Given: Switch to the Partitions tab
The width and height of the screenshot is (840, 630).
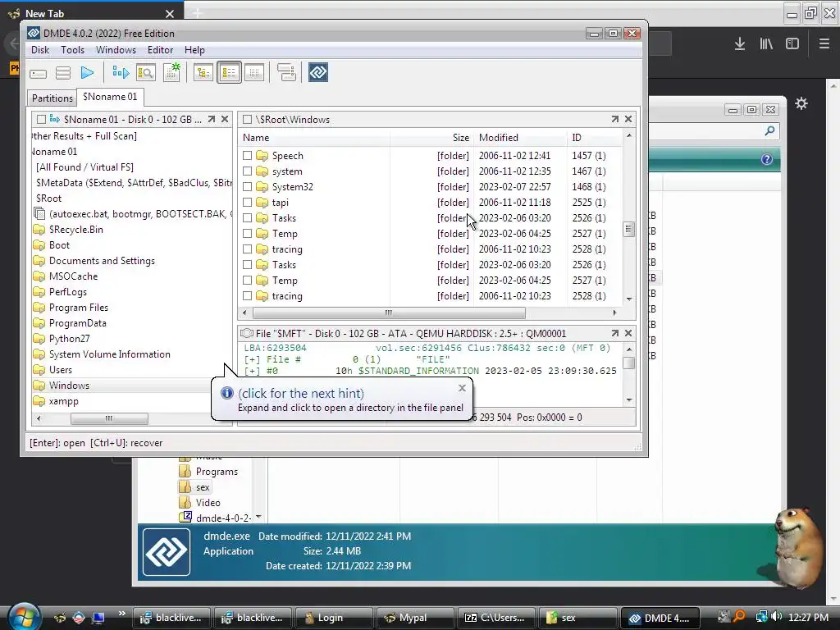Looking at the screenshot, I should click(52, 98).
